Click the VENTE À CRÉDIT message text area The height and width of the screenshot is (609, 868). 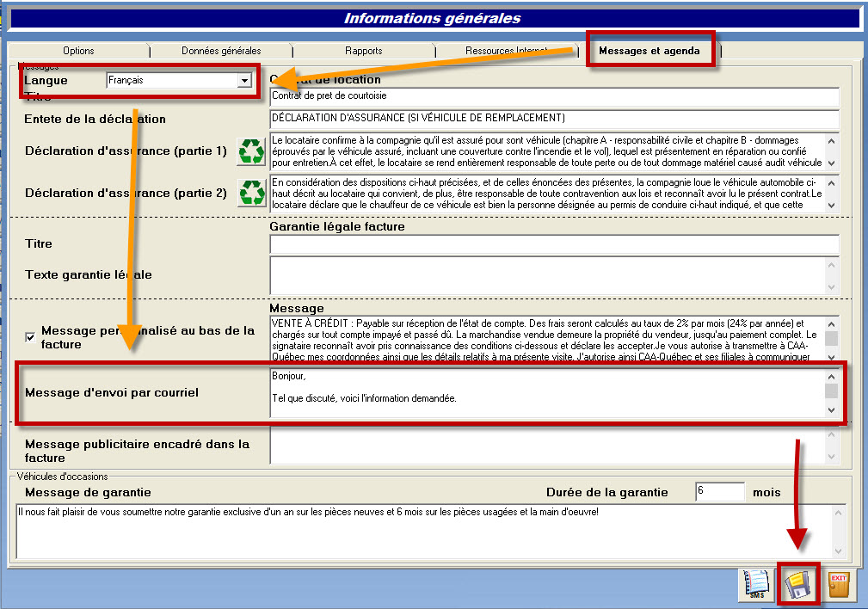[547, 340]
